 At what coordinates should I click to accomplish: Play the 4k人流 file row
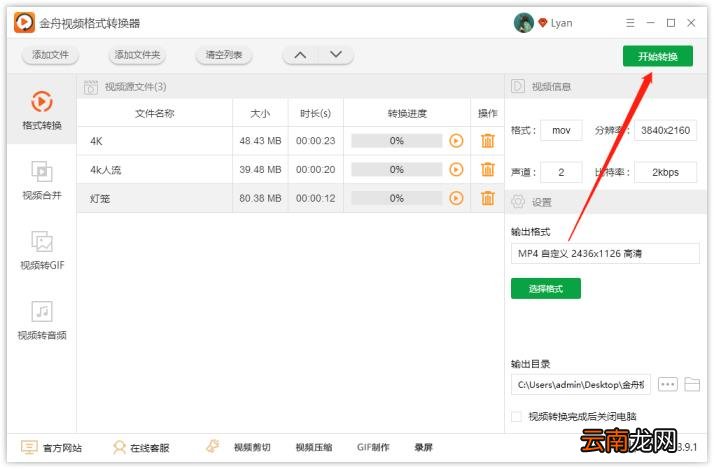pos(456,169)
